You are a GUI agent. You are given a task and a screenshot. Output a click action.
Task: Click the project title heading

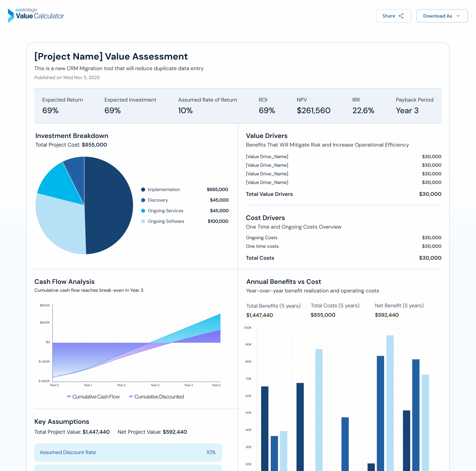click(111, 56)
